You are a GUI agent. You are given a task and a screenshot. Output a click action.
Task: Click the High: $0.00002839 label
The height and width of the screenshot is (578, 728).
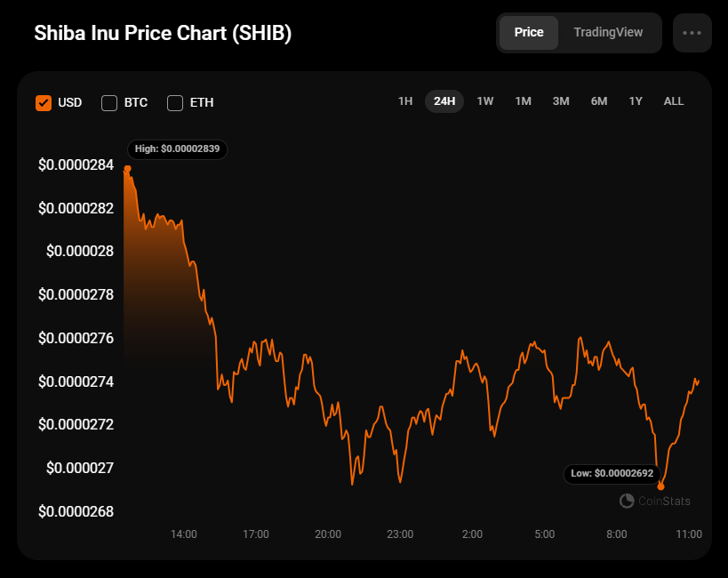pyautogui.click(x=177, y=149)
